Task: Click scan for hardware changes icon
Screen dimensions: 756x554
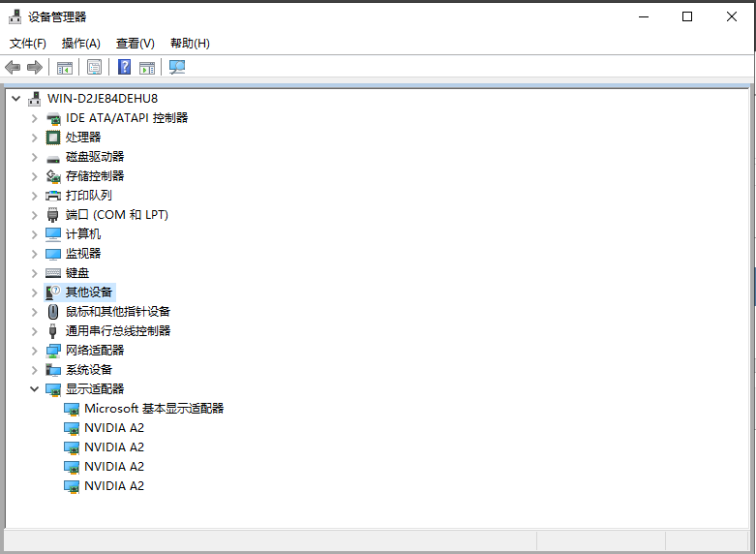Action: (177, 67)
